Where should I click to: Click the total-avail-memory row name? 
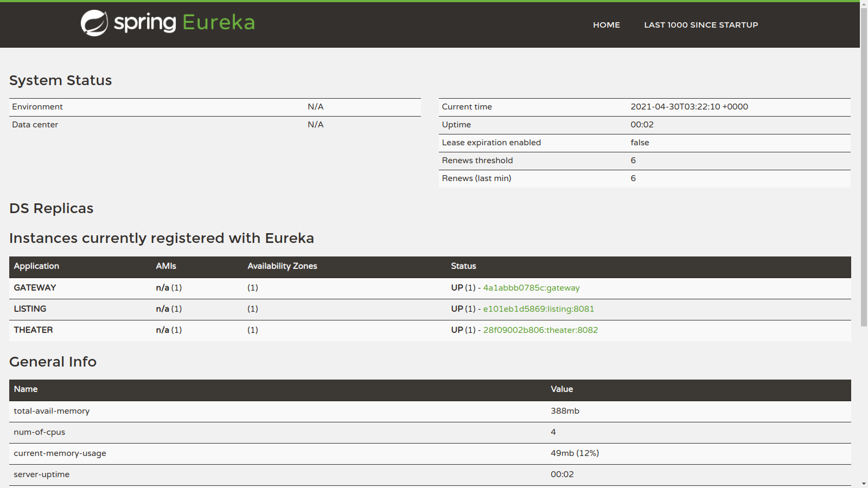(x=52, y=411)
